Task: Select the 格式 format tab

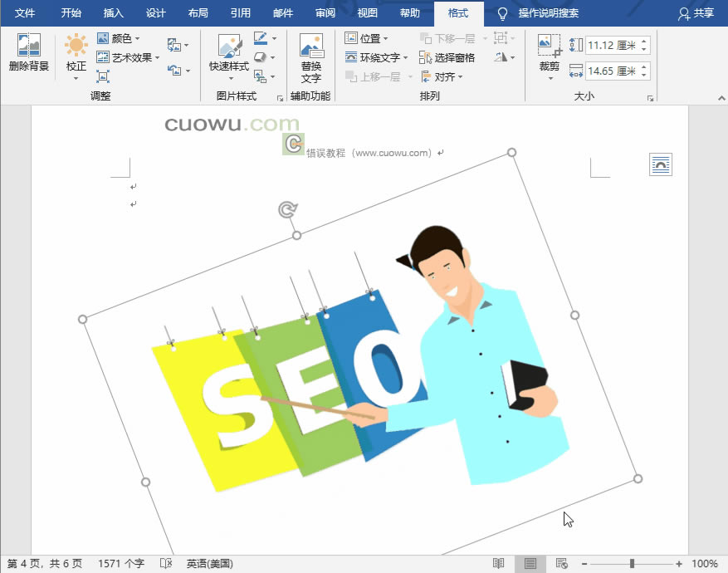Action: (458, 13)
